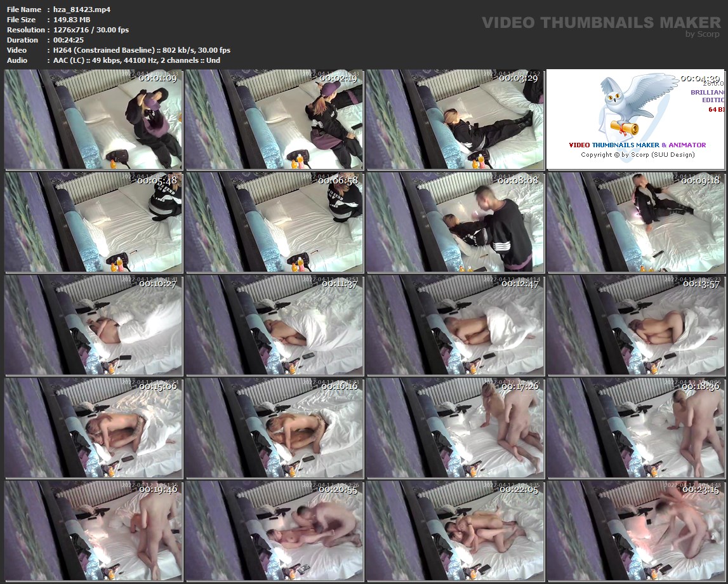This screenshot has width=728, height=584.
Task: Select the thumbnail stamped 00:02:19
Action: [274, 119]
